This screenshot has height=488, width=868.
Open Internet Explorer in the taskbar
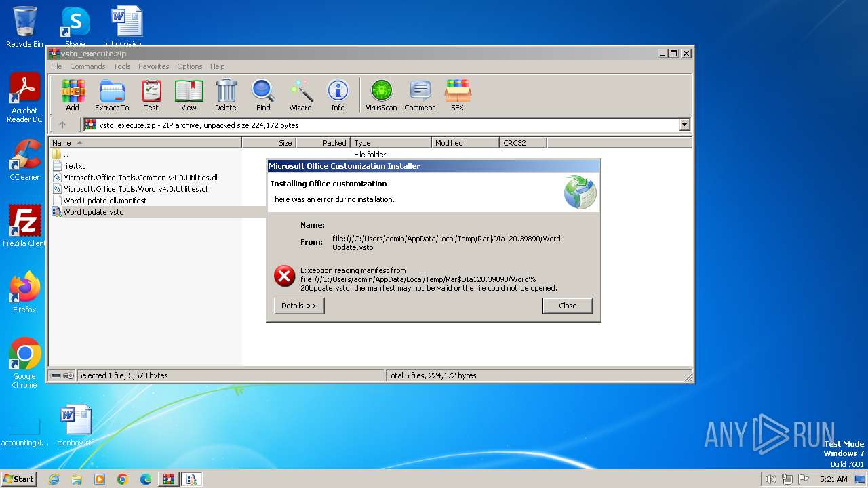pyautogui.click(x=54, y=479)
